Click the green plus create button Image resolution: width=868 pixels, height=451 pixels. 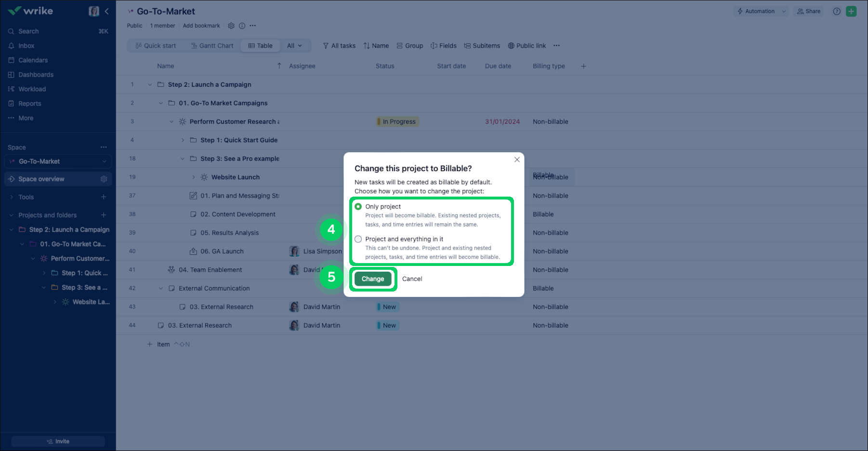851,11
